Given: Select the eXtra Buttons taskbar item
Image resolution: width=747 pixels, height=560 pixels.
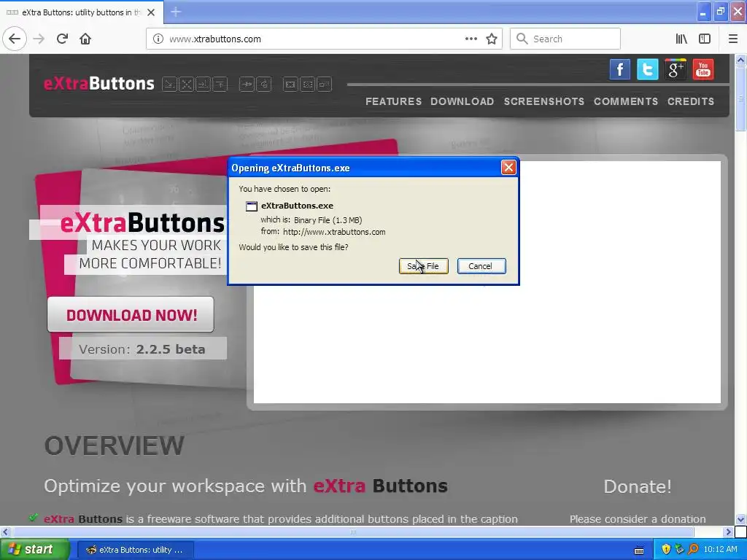Looking at the screenshot, I should click(135, 550).
